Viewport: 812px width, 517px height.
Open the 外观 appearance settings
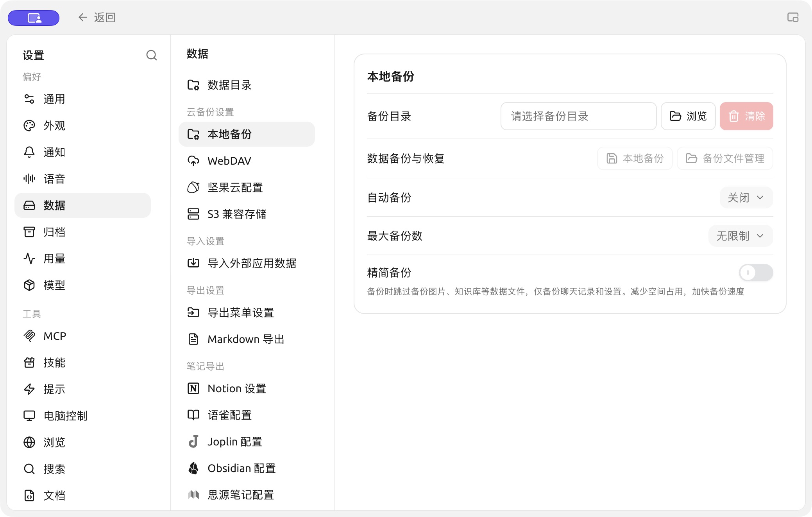(82, 126)
